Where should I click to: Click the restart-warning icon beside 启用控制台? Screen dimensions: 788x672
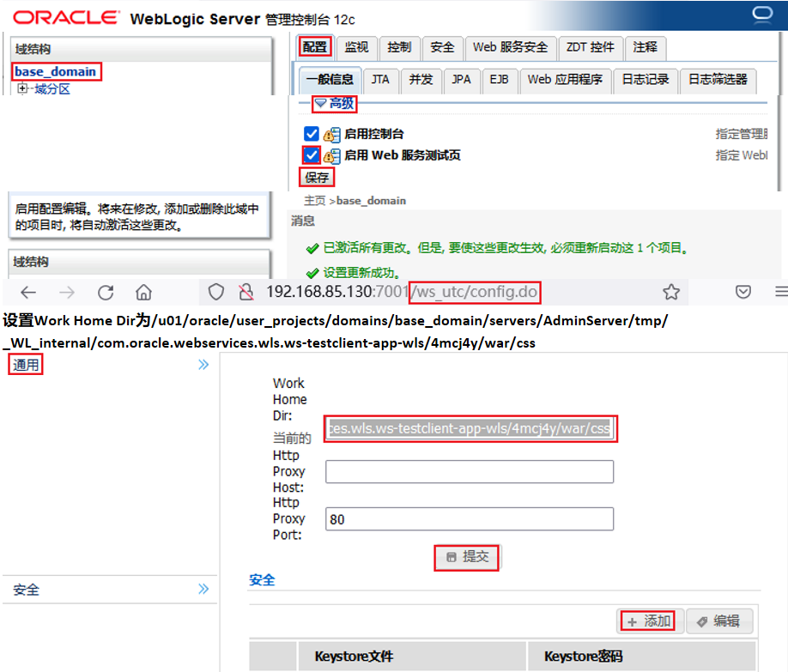(x=331, y=134)
